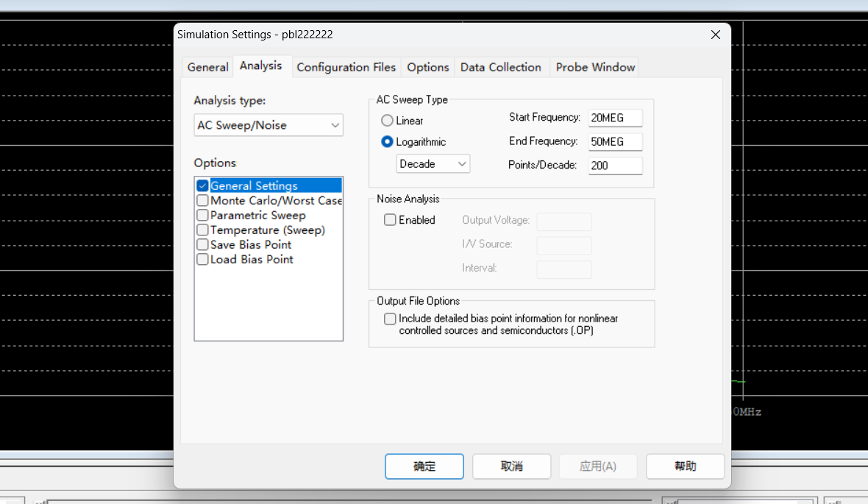868x504 pixels.
Task: Go to Data Collection tab
Action: pos(501,67)
